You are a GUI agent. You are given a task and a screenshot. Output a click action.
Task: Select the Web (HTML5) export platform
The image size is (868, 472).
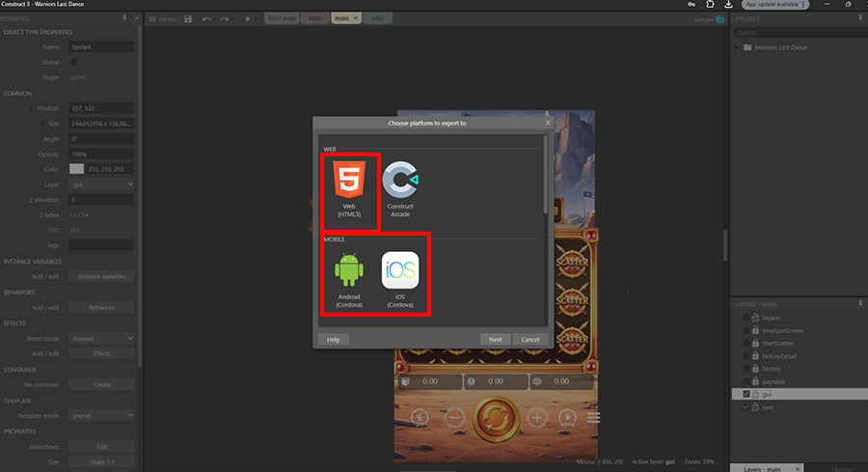click(x=349, y=189)
